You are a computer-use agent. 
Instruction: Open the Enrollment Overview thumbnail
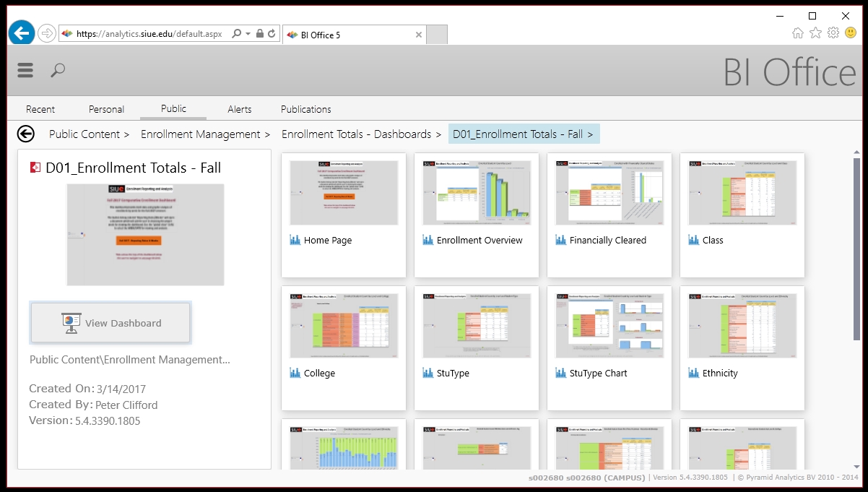point(476,193)
